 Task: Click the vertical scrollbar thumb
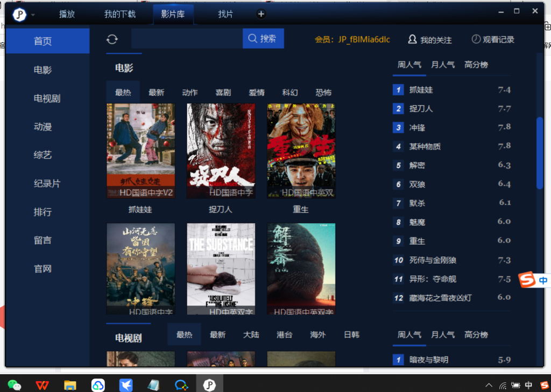pyautogui.click(x=539, y=153)
